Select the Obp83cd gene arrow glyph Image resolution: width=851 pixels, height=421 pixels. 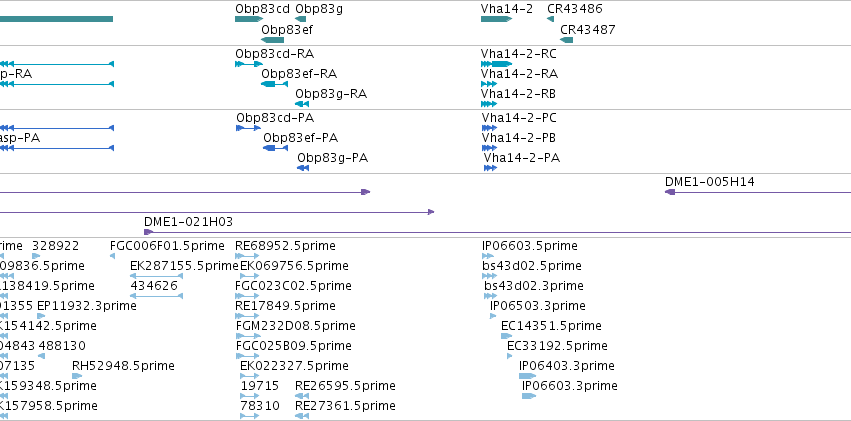[x=249, y=19]
